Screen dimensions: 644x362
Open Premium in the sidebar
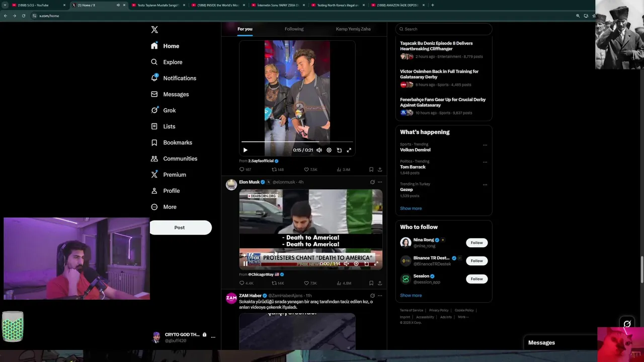[168, 174]
